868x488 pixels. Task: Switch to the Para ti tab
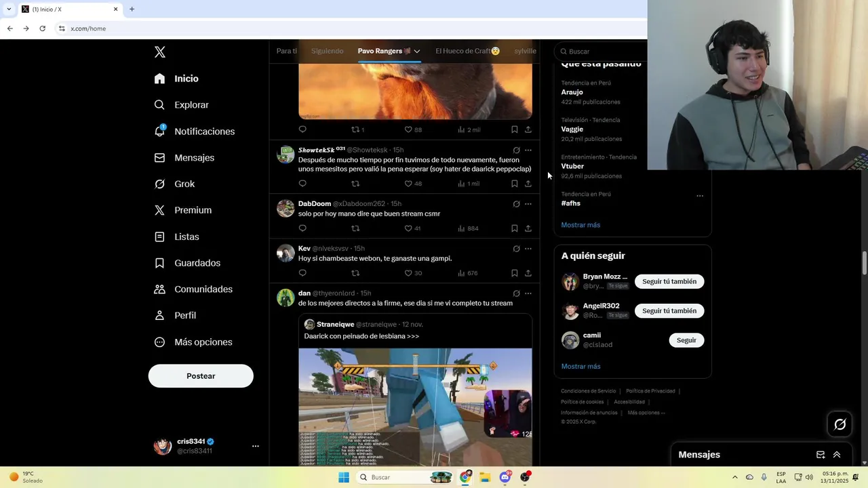click(286, 51)
